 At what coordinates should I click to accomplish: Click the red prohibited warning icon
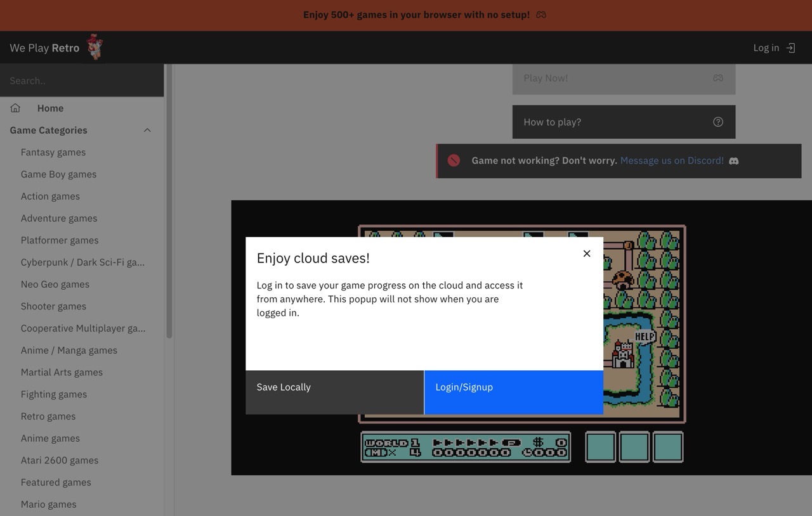click(454, 160)
